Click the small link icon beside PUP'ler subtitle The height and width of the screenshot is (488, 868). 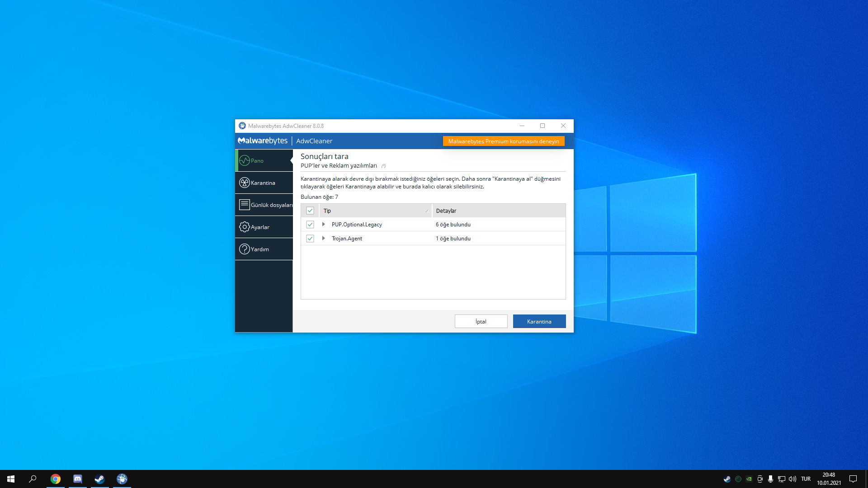click(383, 166)
